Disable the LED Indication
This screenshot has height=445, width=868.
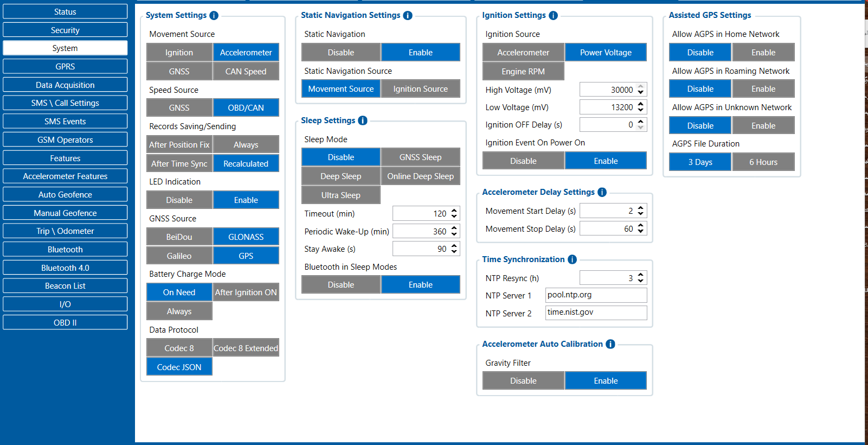click(179, 200)
